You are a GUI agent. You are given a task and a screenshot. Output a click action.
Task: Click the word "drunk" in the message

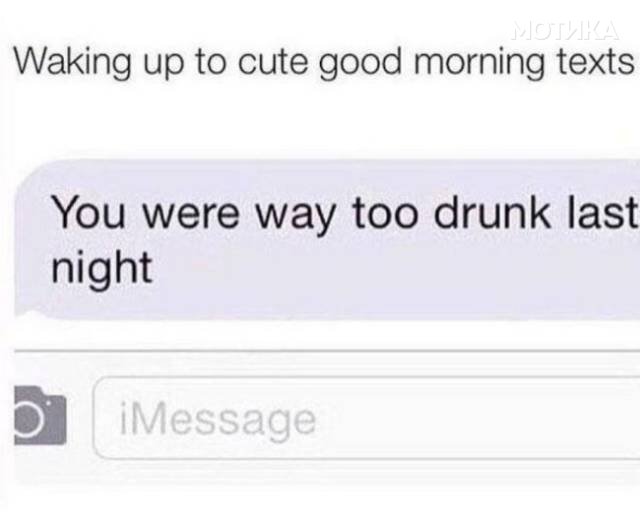pos(491,212)
